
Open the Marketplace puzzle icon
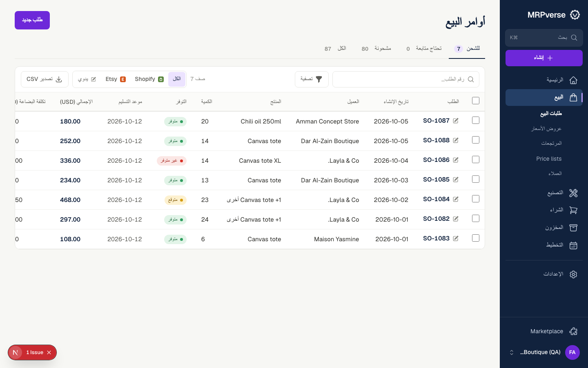(x=573, y=331)
